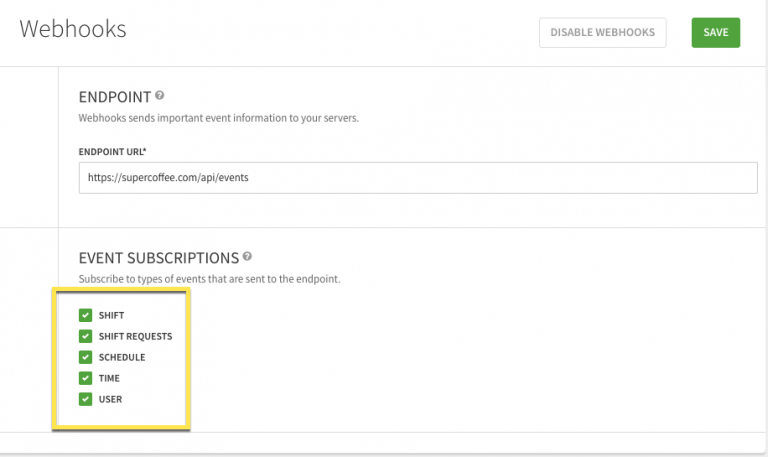Click the TIME label text
Screen dimensions: 768x457
click(x=109, y=379)
